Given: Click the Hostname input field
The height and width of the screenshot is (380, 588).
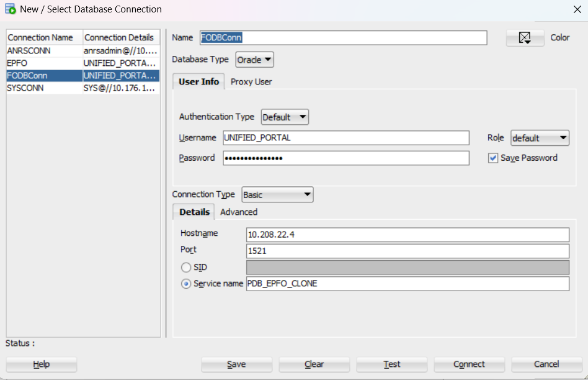Looking at the screenshot, I should click(408, 235).
